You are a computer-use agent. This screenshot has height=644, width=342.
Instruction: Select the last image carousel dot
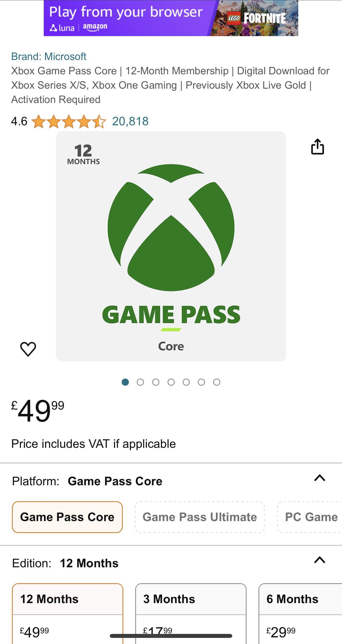(x=217, y=382)
